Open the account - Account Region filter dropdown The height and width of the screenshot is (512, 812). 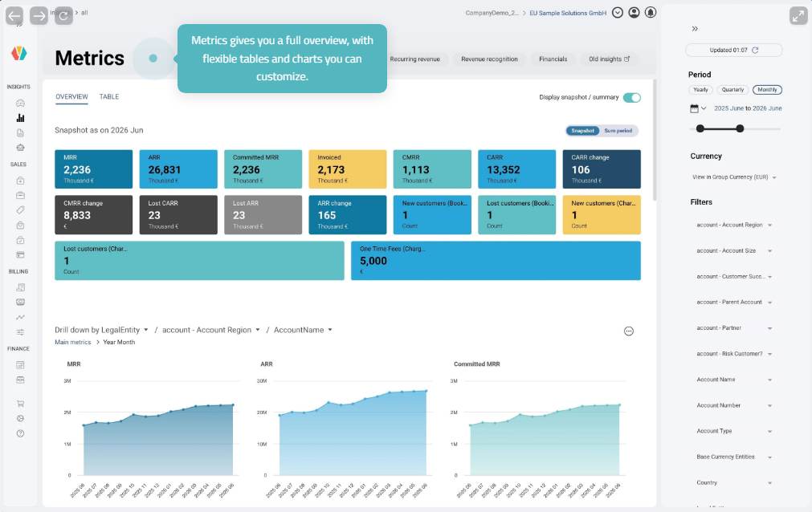coord(734,225)
